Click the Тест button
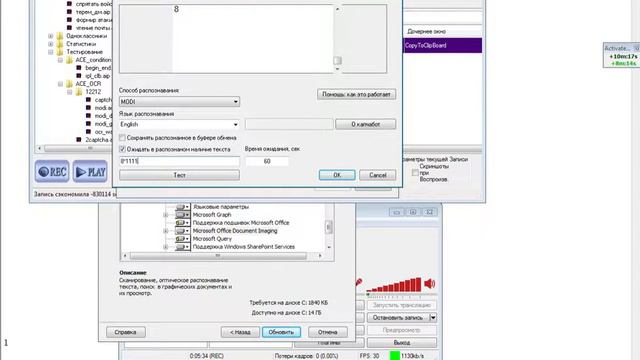This screenshot has width=640, height=360. tap(179, 175)
